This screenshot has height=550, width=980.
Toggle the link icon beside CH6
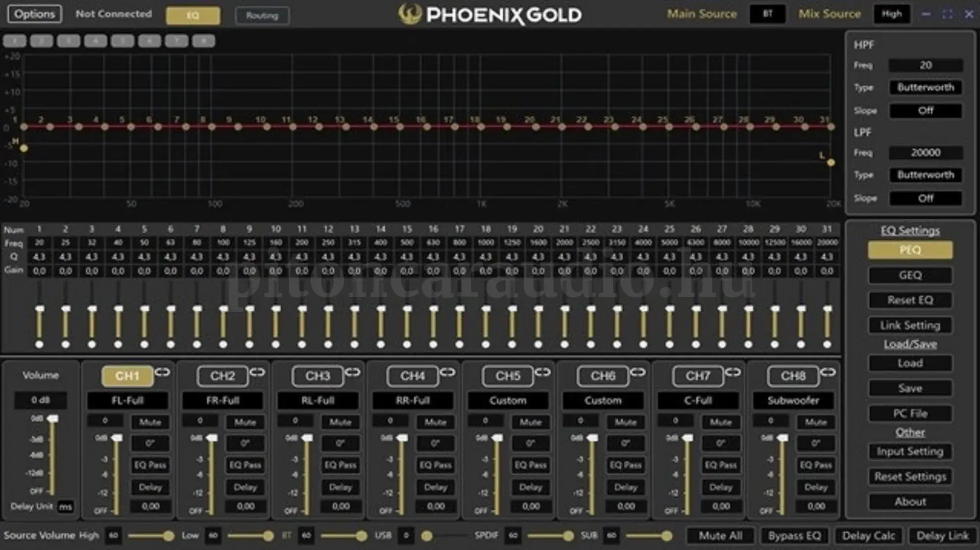pos(638,372)
